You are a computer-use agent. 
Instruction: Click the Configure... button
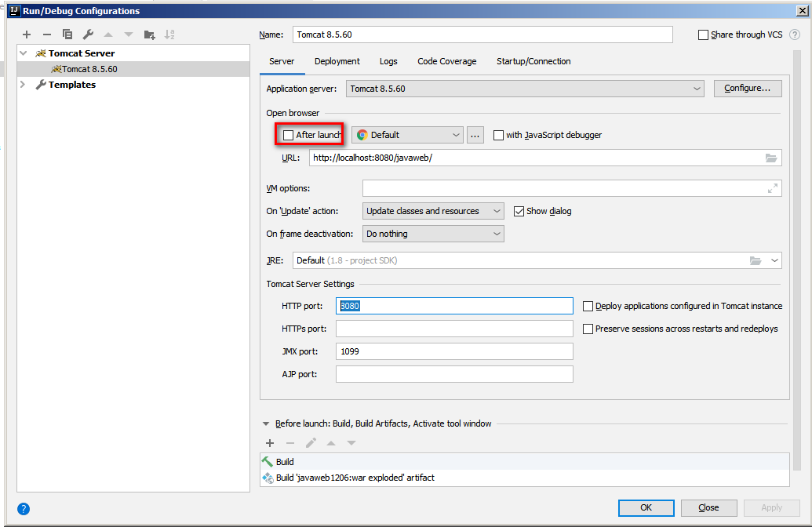point(748,89)
